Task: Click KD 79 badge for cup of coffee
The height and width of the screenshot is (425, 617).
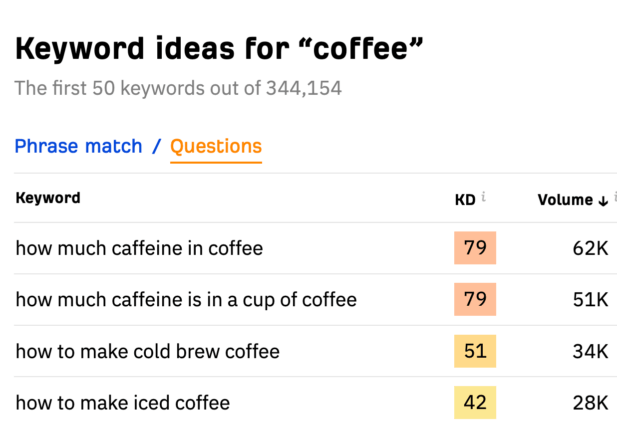Action: pos(475,299)
